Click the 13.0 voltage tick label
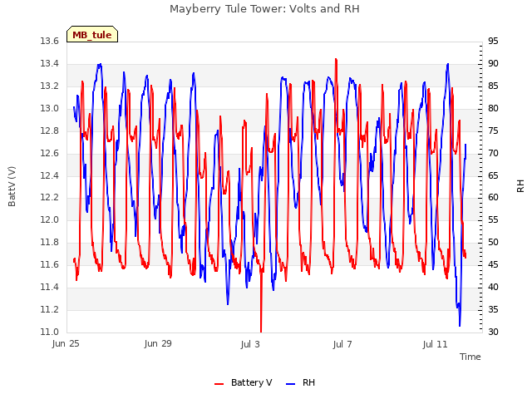Viewport: 532px width, 399px height. coord(50,109)
